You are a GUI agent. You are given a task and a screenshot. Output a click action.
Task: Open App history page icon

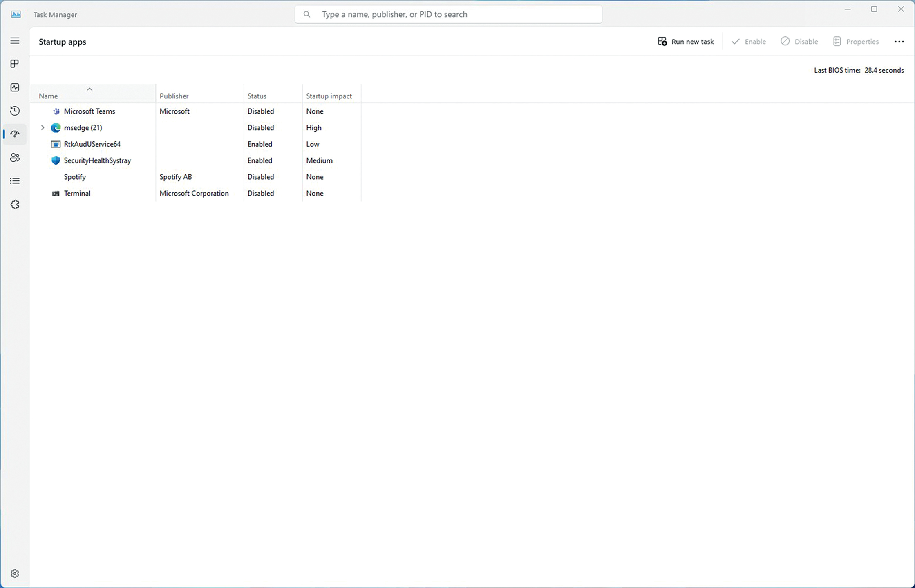[x=15, y=111]
